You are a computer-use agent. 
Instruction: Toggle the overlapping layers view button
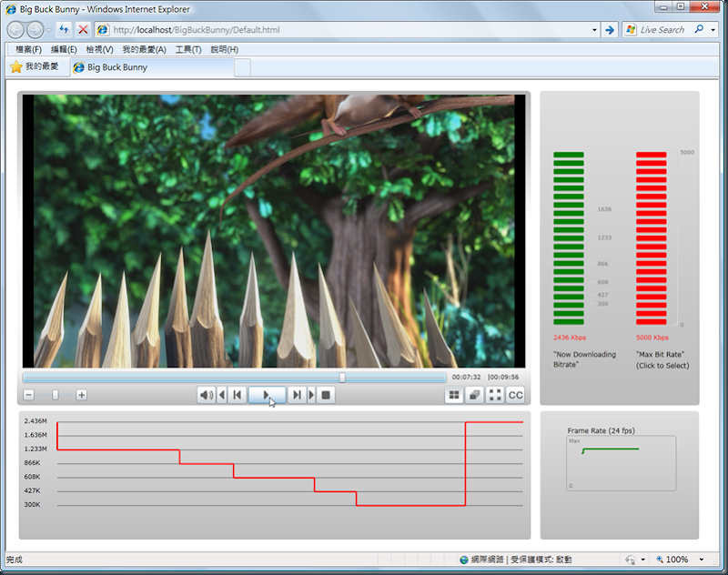[474, 395]
